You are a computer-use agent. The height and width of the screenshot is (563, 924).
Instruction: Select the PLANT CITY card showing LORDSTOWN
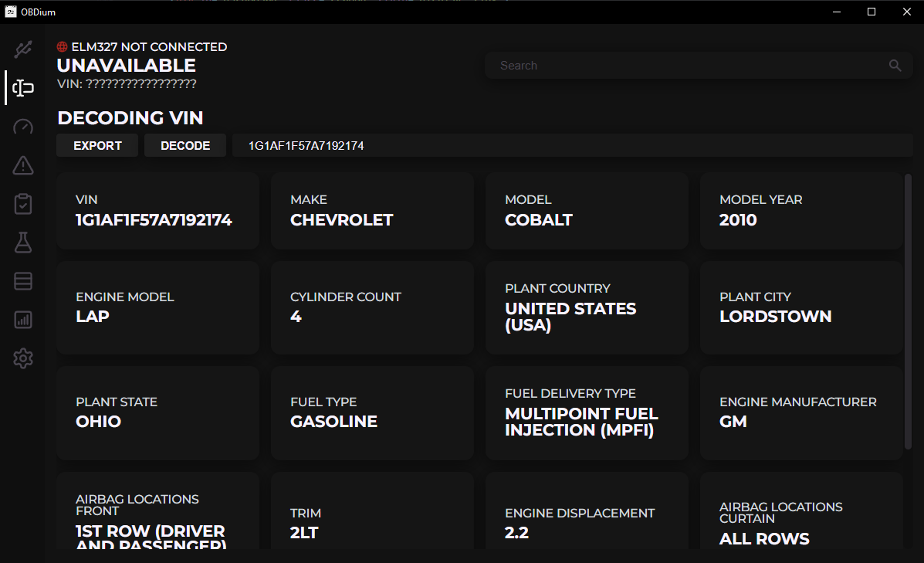coord(801,307)
